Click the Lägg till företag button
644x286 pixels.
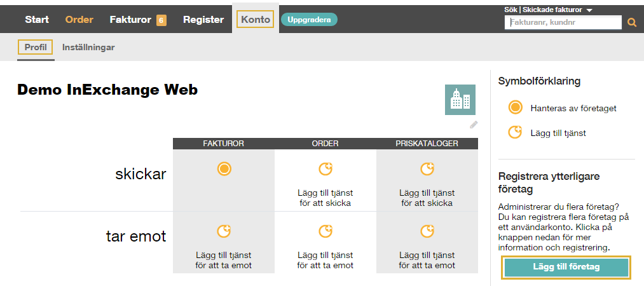(566, 267)
